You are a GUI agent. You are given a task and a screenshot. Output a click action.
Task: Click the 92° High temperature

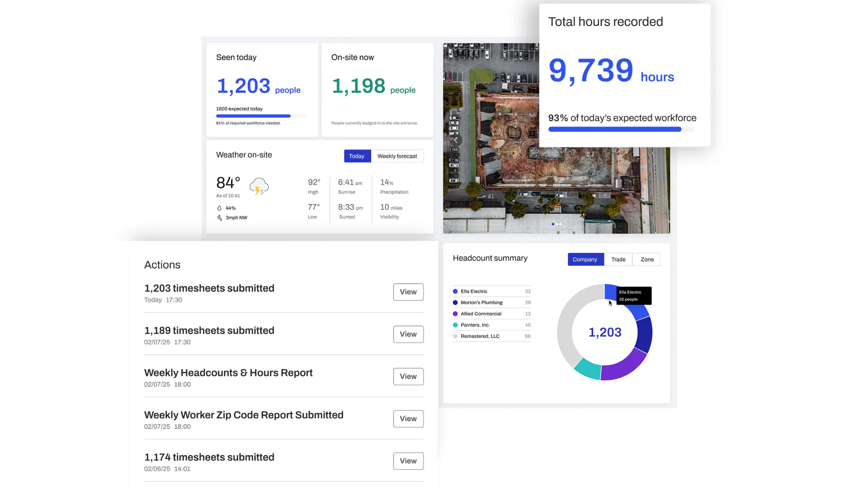click(x=314, y=183)
